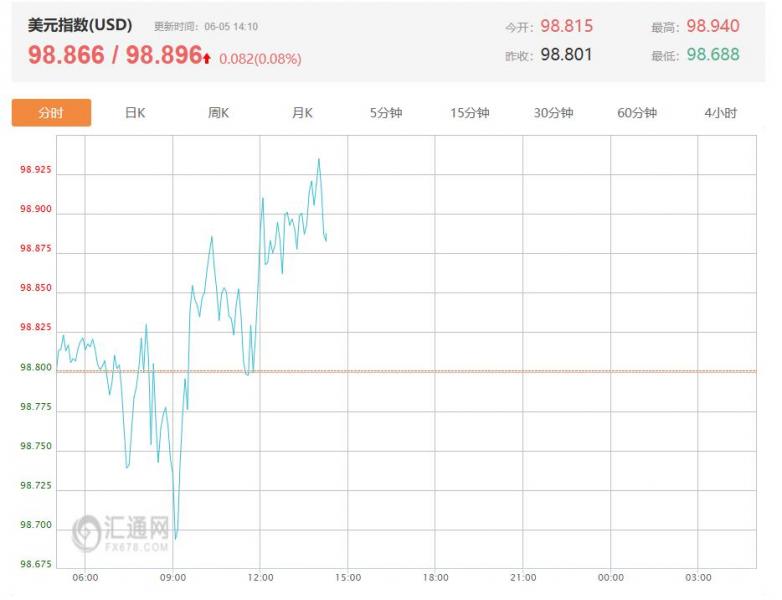
Task: Click the 今开 value 98.815
Action: (566, 26)
